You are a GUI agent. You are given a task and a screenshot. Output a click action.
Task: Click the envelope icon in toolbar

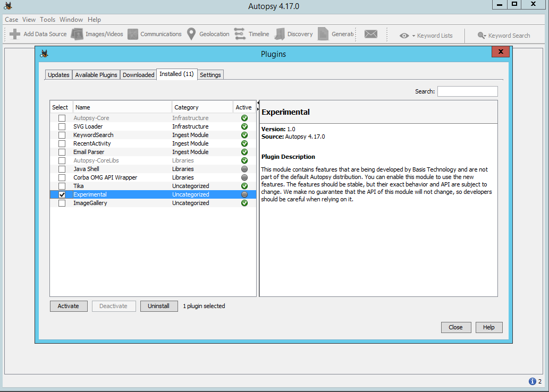pos(370,34)
